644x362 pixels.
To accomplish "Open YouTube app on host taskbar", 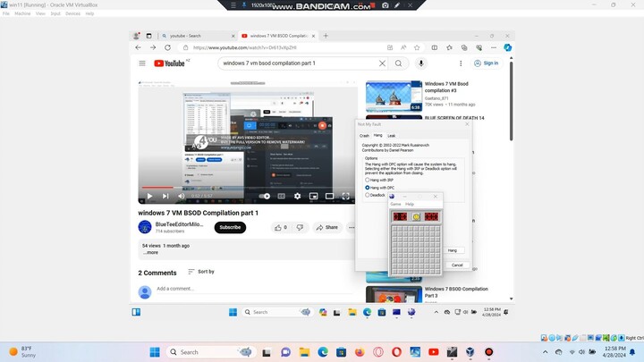I will [x=433, y=352].
